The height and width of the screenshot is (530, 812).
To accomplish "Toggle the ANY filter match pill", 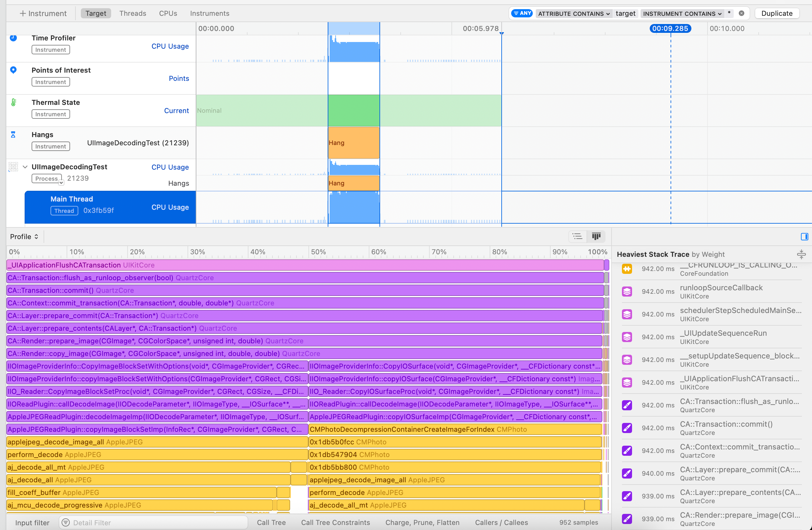I will (x=522, y=13).
